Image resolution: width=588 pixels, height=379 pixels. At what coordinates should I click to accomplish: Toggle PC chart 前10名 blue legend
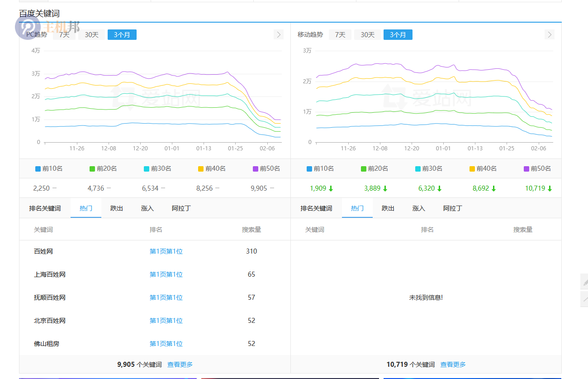(49, 168)
